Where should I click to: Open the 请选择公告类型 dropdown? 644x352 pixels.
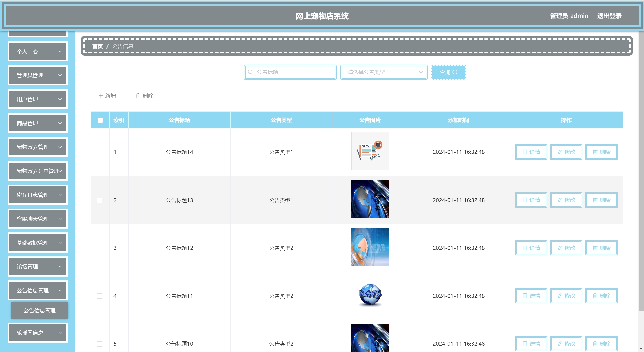tap(384, 72)
